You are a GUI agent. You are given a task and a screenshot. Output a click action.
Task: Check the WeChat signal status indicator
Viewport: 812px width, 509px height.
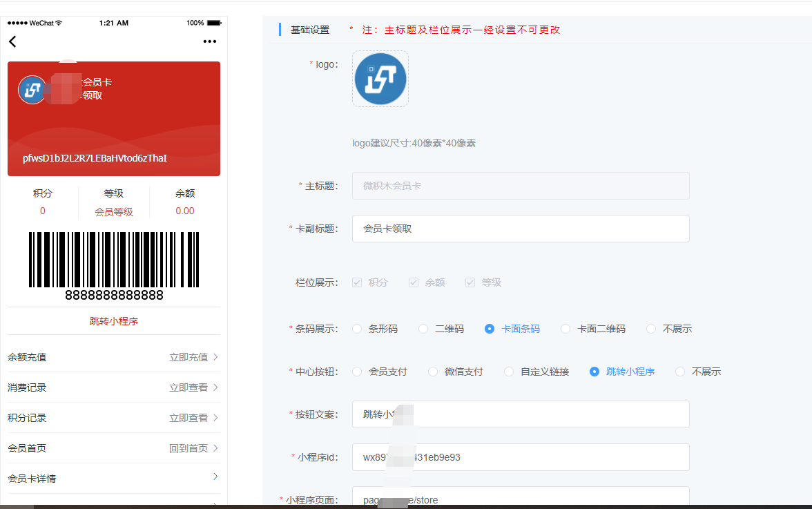(x=35, y=23)
